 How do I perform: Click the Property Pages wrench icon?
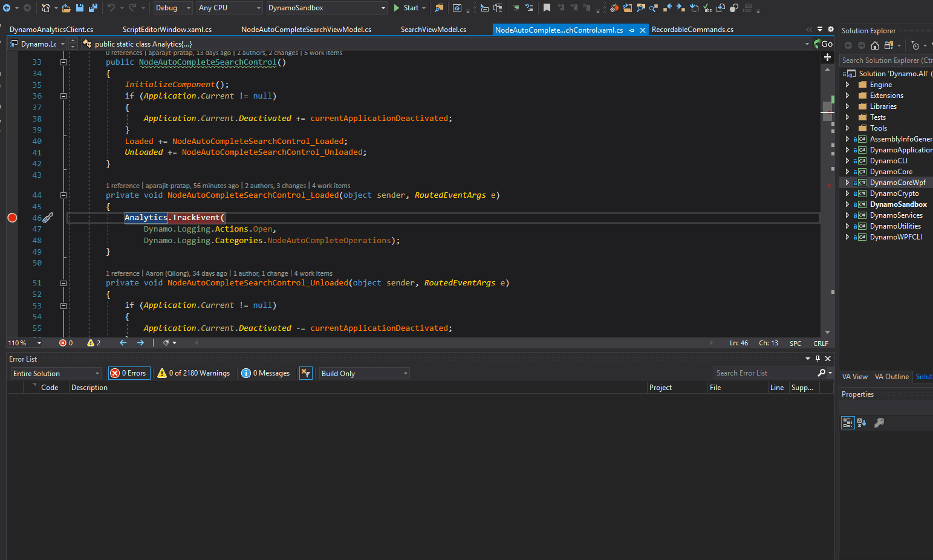pos(879,423)
